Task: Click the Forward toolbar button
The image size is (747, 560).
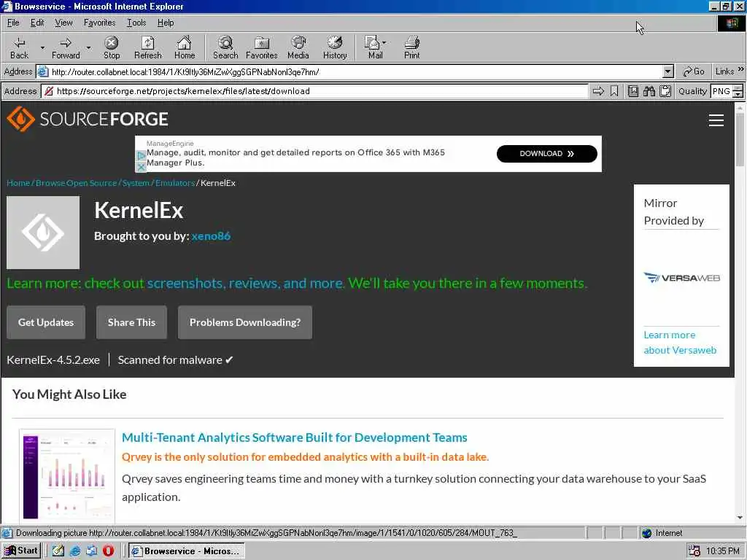Action: pyautogui.click(x=66, y=47)
